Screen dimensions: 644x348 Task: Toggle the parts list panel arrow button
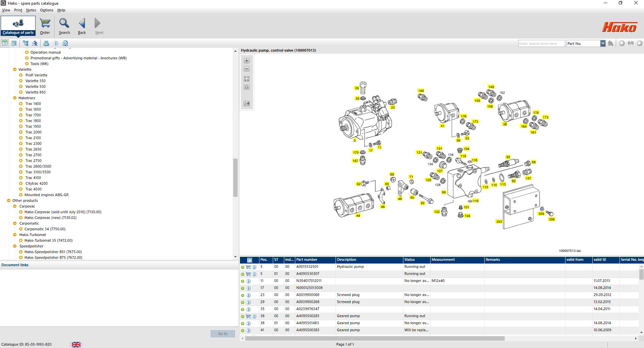tap(247, 104)
